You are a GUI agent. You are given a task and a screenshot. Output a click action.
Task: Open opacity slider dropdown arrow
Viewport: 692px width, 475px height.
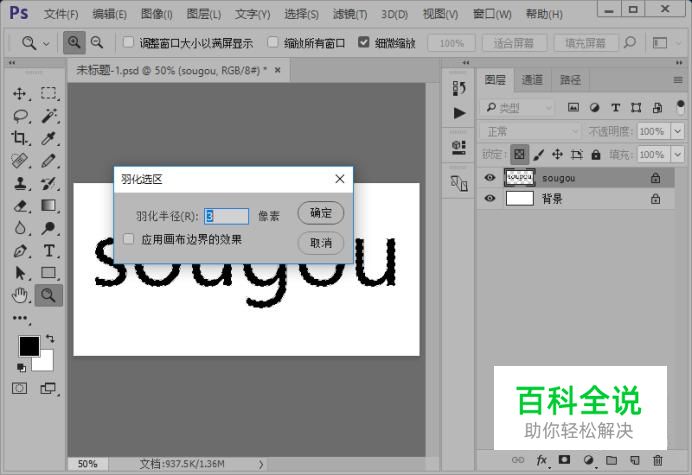(x=677, y=131)
